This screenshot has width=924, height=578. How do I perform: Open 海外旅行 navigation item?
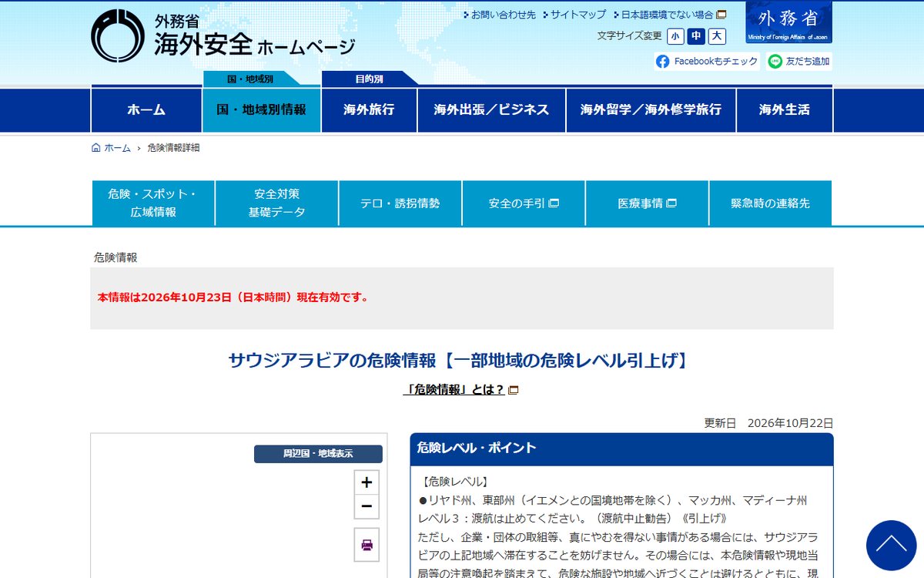point(369,110)
